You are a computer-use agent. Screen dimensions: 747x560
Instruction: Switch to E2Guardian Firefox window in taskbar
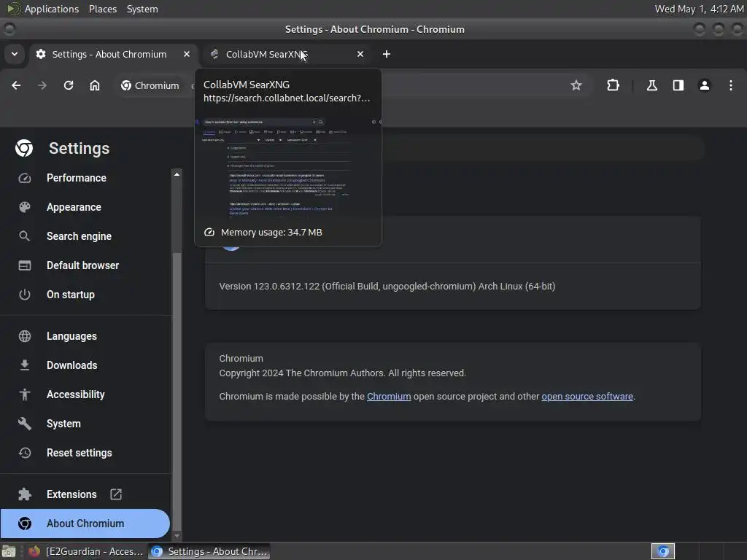(x=85, y=551)
